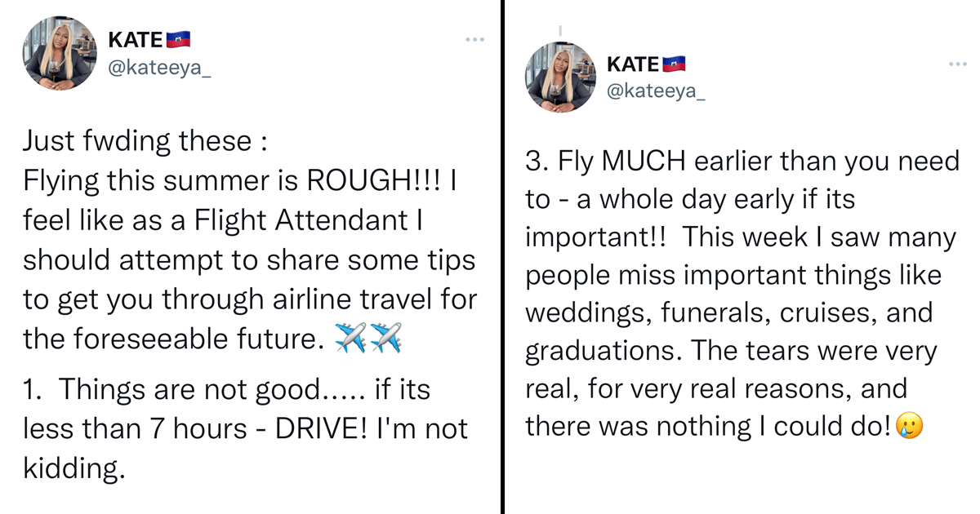The image size is (980, 514).
Task: Click the profile photo on the tip 3 tweet
Action: tap(561, 78)
